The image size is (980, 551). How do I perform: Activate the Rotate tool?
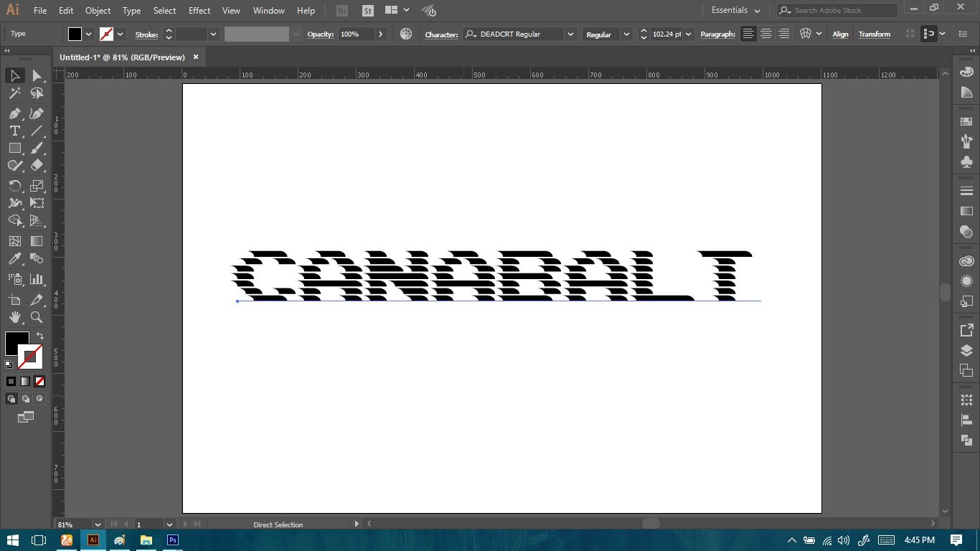point(14,186)
